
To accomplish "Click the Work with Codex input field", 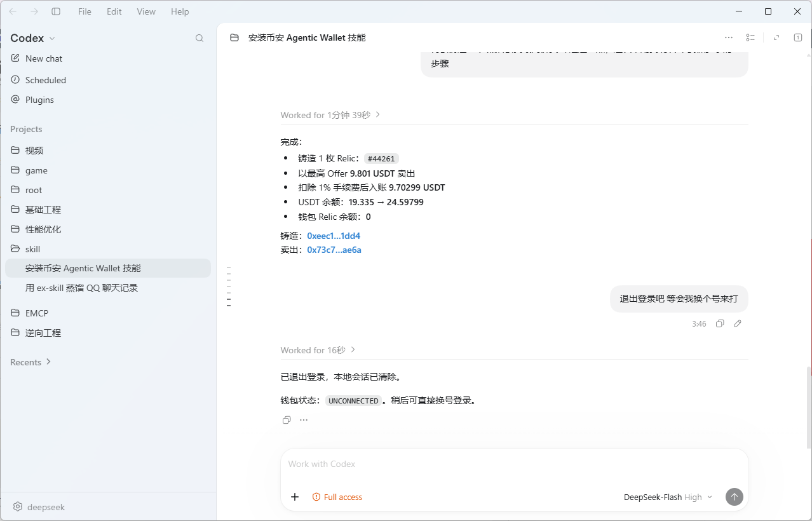I will point(515,464).
